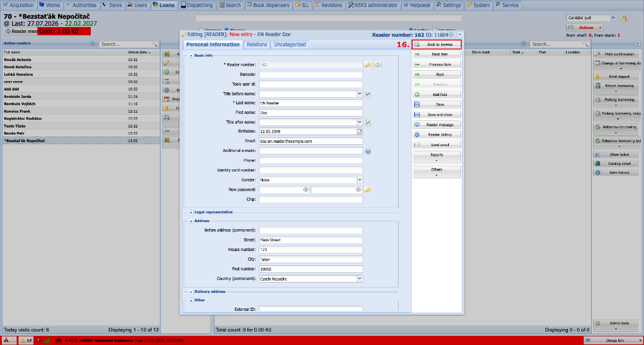
Task: Click the info icon in Active readers header
Action: pyautogui.click(x=92, y=44)
